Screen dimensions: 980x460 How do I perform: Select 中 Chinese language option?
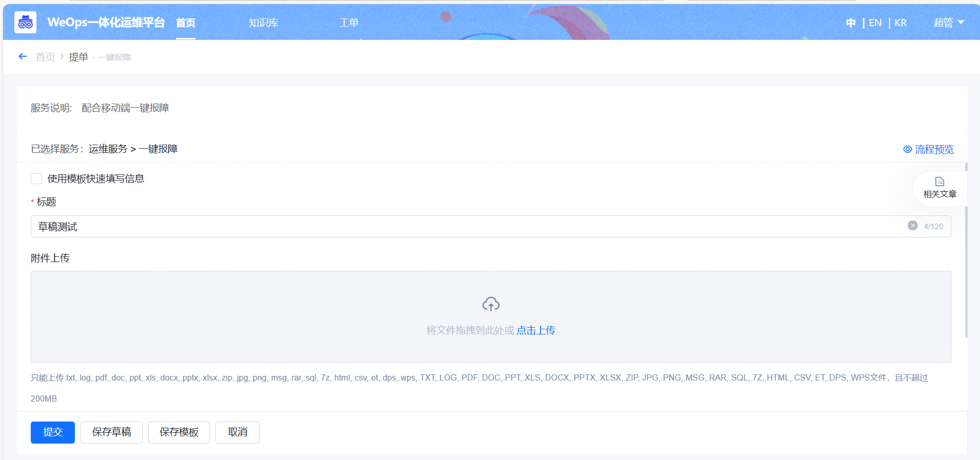[851, 23]
